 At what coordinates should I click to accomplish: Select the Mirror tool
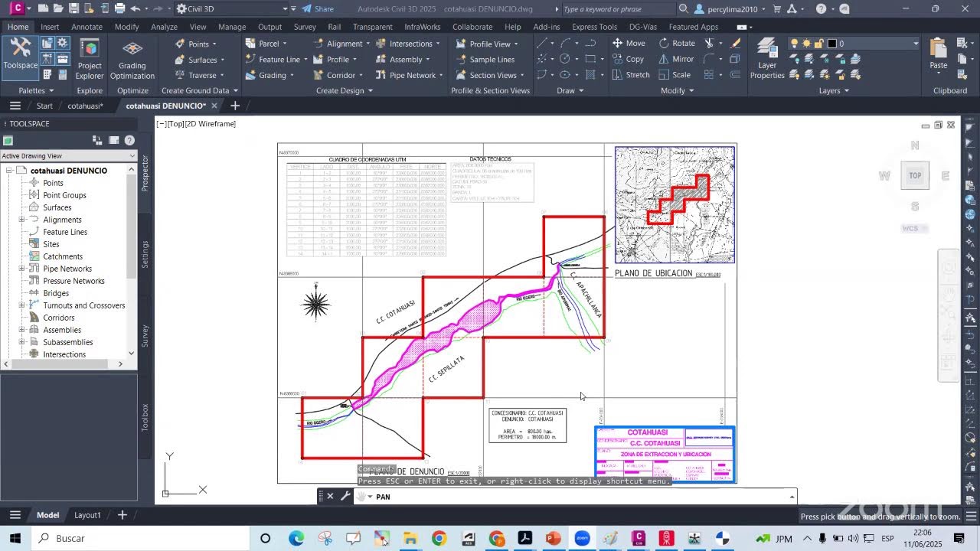coord(676,59)
